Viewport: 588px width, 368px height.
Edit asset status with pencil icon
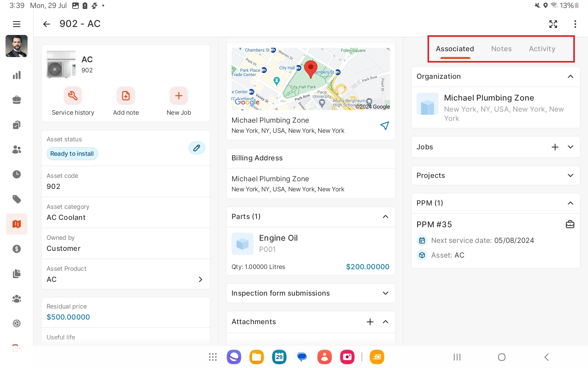click(x=197, y=148)
